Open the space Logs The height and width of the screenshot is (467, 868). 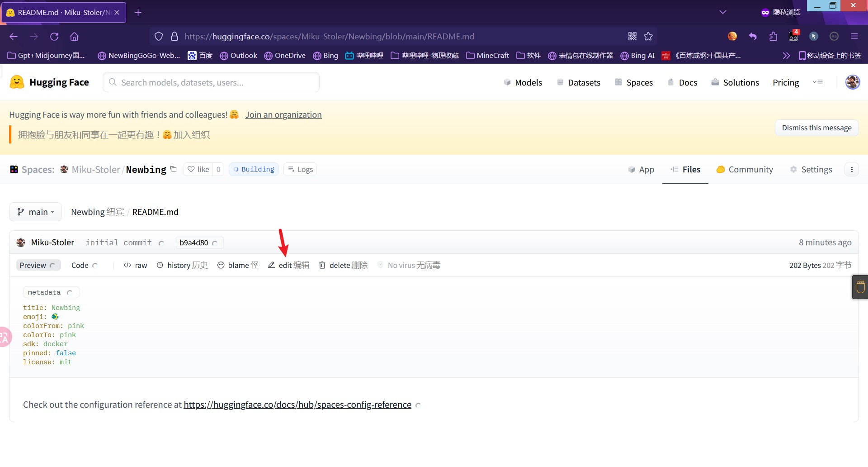(300, 169)
